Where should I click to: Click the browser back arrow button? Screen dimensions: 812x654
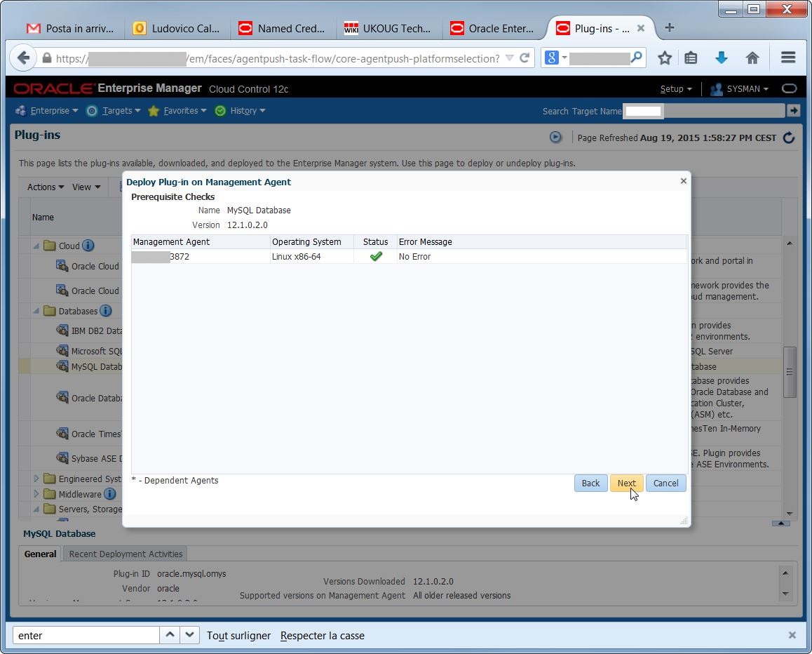pos(22,58)
